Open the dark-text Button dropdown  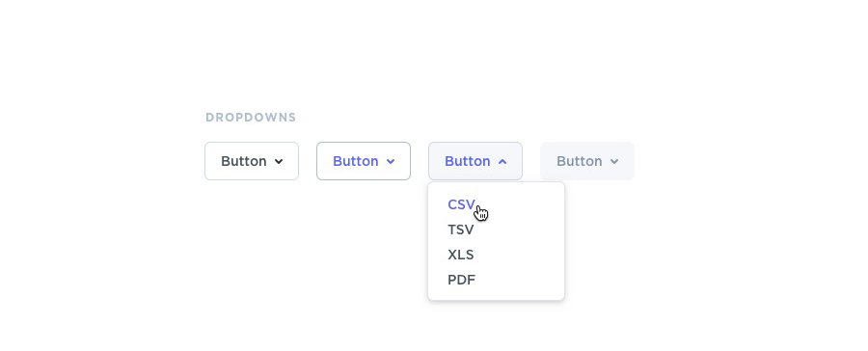tap(252, 161)
